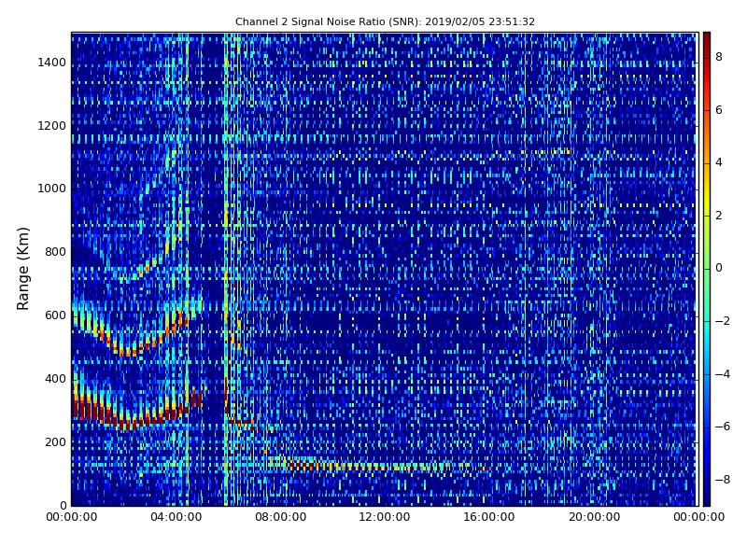This screenshot has height=560, width=747.
Task: Click the 'Range (Km)' axis label
Action: [x=22, y=269]
